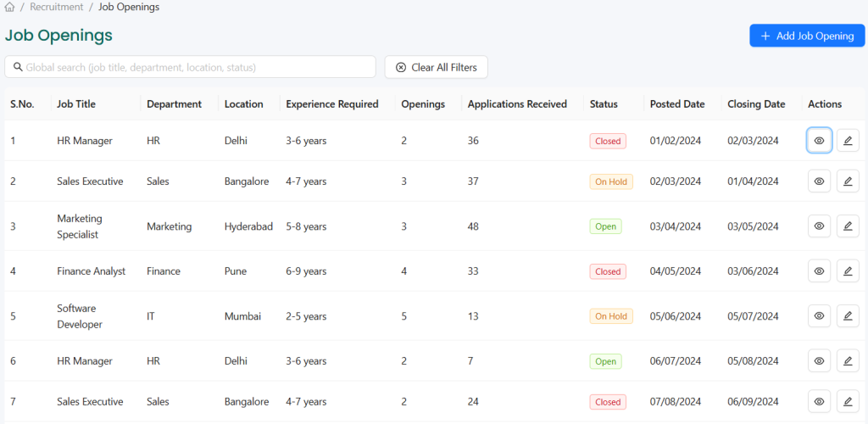Click edit pencil for Finance Analyst
The image size is (868, 424).
(x=848, y=271)
